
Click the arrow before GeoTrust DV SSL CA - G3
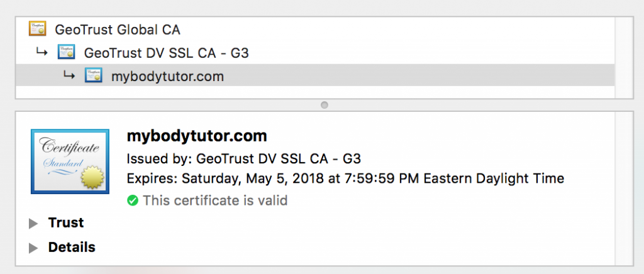pyautogui.click(x=42, y=52)
